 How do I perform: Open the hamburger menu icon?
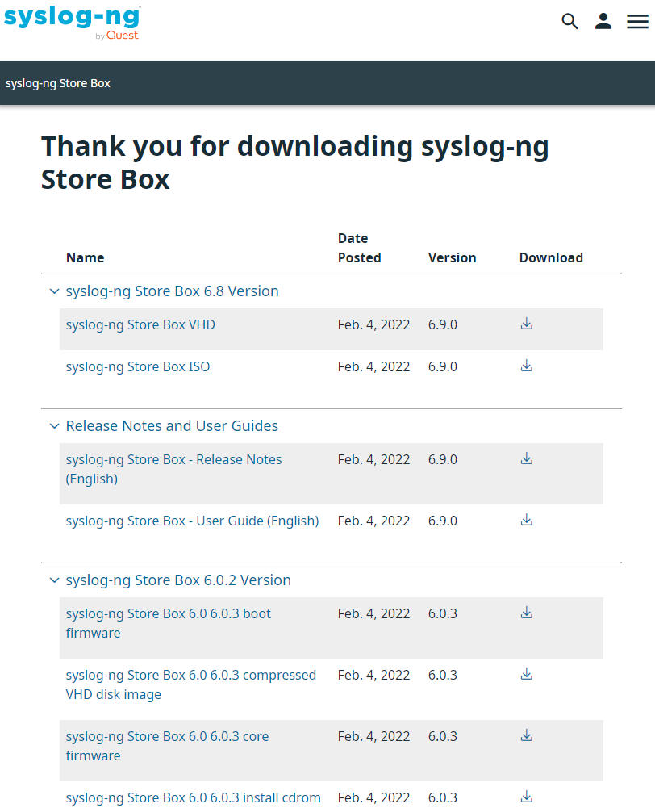pyautogui.click(x=637, y=21)
